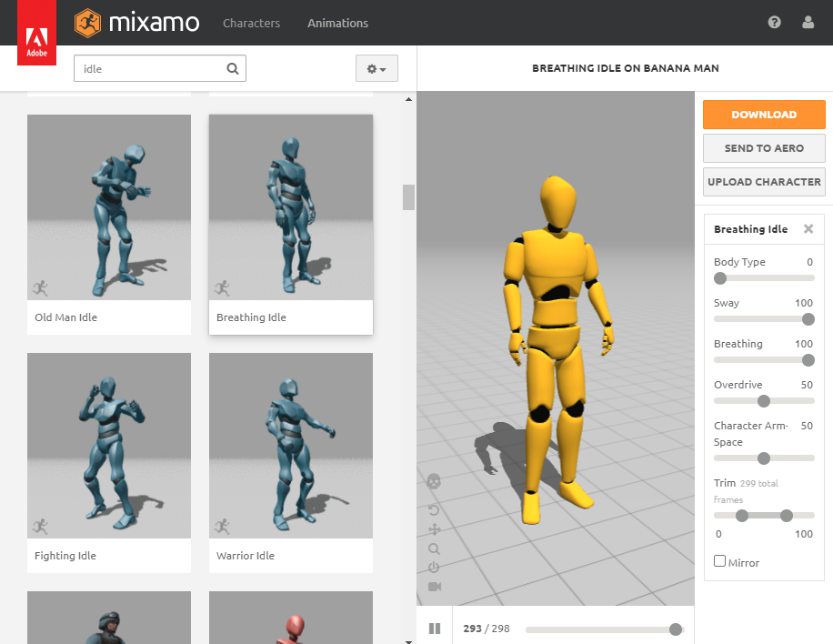Screen dimensions: 833x644
Task: Close the Breathing Idle settings panel
Action: pos(808,229)
